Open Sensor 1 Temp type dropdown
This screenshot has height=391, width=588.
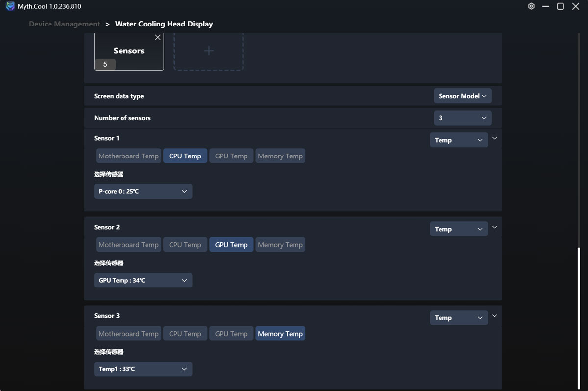(459, 140)
